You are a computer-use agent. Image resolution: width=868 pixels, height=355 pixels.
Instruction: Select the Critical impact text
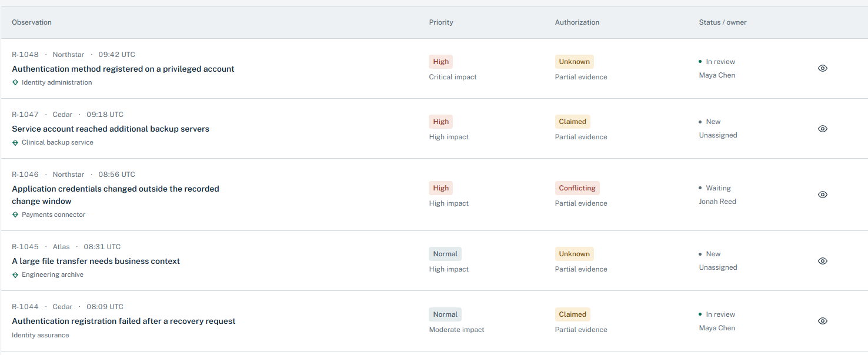tap(453, 77)
